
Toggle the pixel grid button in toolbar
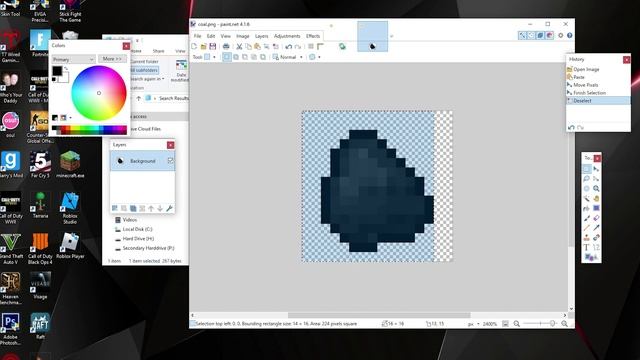(x=311, y=47)
